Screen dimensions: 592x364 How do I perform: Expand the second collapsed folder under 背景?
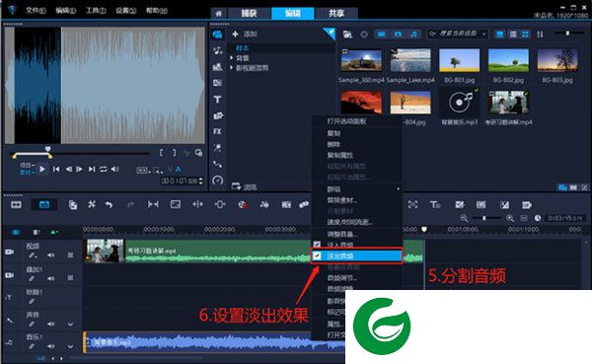[232, 68]
